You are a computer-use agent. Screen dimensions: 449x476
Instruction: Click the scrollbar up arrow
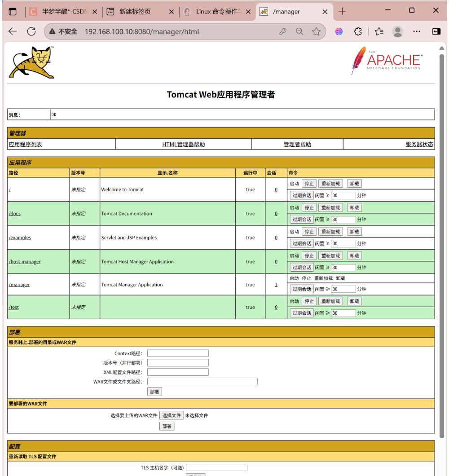(x=442, y=48)
